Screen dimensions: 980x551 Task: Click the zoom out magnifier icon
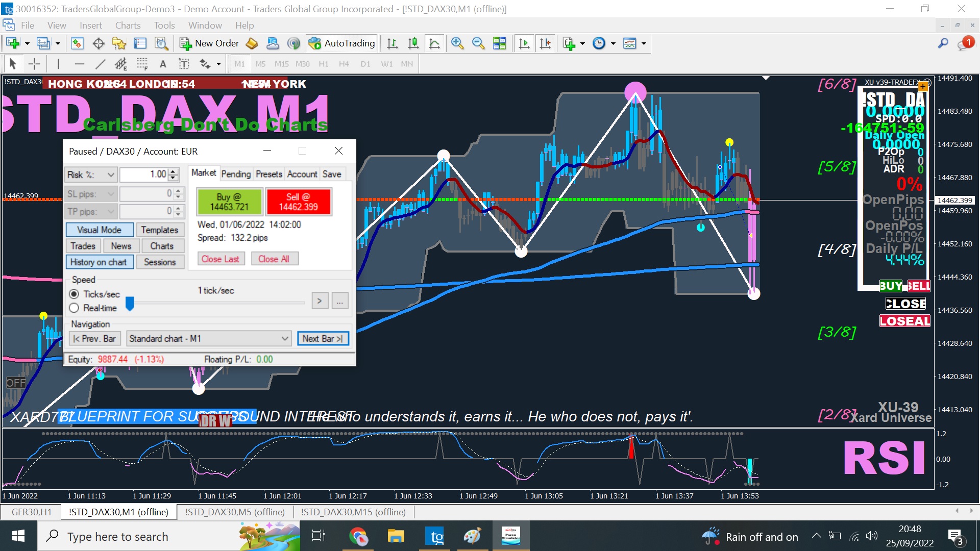pos(478,43)
